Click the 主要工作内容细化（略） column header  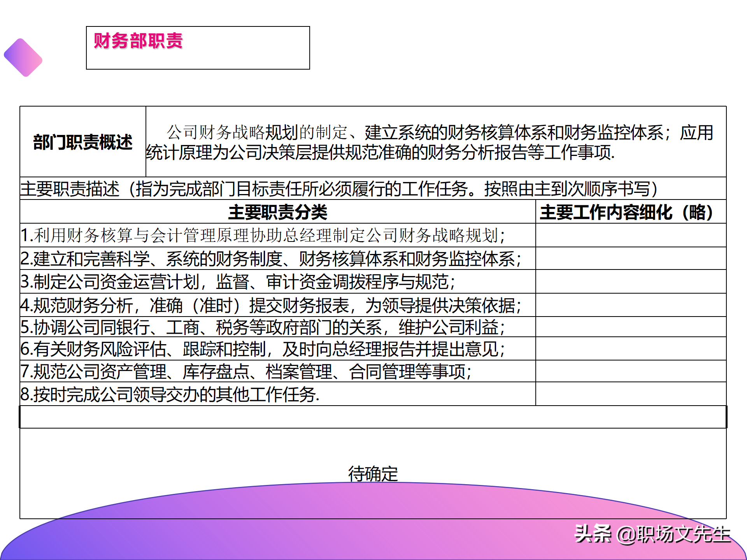point(631,212)
